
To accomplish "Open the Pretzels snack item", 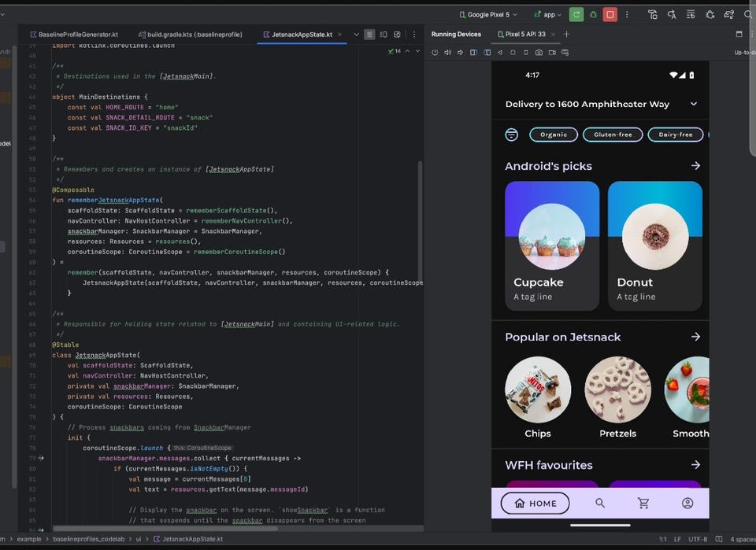I will coord(617,398).
